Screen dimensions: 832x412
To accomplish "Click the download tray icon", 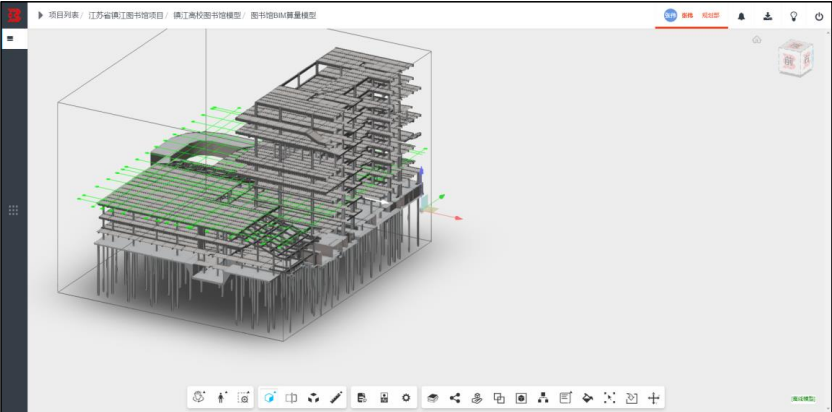I will (767, 16).
